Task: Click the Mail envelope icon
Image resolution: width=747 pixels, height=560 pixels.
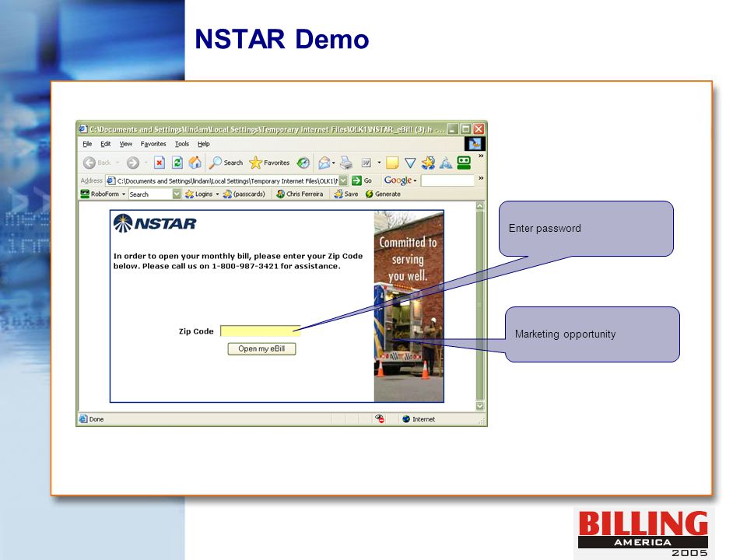Action: [324, 163]
